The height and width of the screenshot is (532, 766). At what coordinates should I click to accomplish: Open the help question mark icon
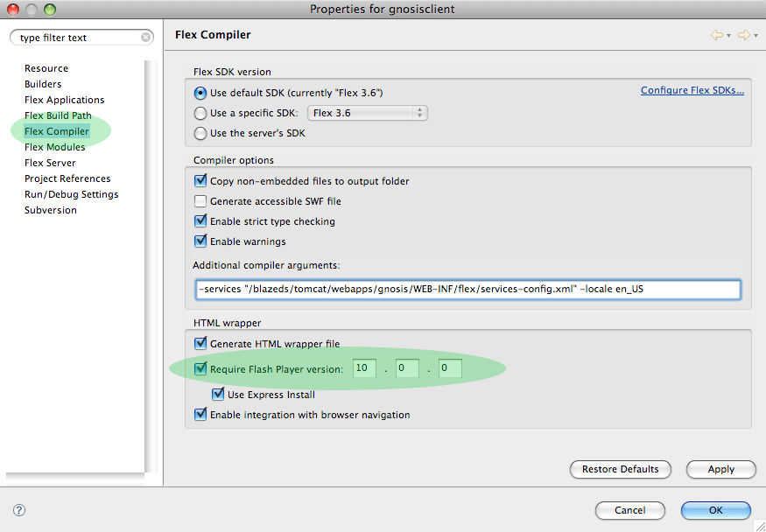click(x=19, y=510)
